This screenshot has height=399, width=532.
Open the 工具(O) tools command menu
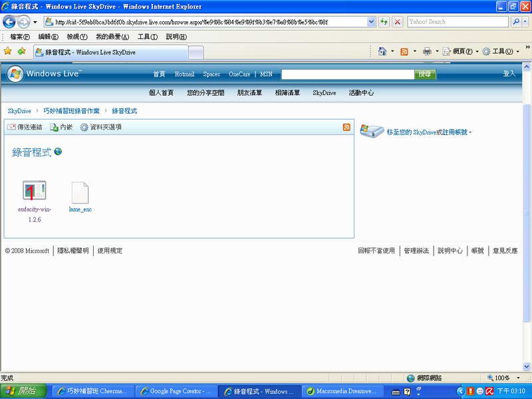click(x=501, y=52)
